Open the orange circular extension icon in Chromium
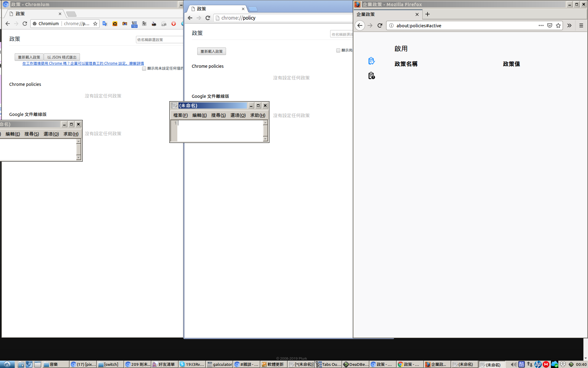588x368 pixels. tap(115, 24)
